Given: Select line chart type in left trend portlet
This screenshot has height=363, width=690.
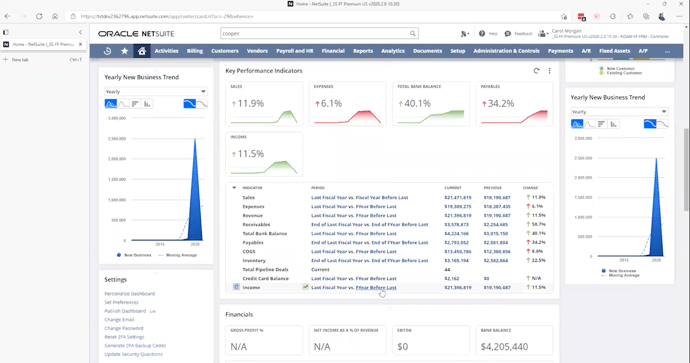Looking at the screenshot, I should click(123, 104).
